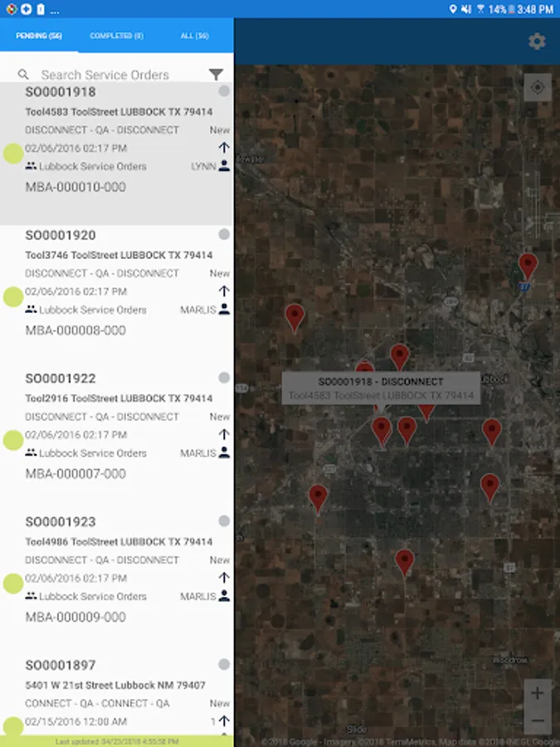Tap the 3:48 PM clock
Image resolution: width=560 pixels, height=747 pixels.
pyautogui.click(x=535, y=9)
